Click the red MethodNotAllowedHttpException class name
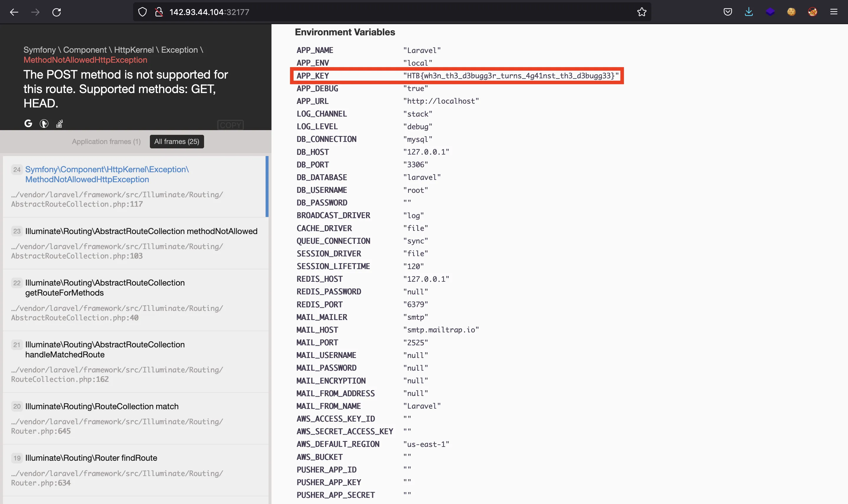This screenshot has height=504, width=848. tap(85, 60)
